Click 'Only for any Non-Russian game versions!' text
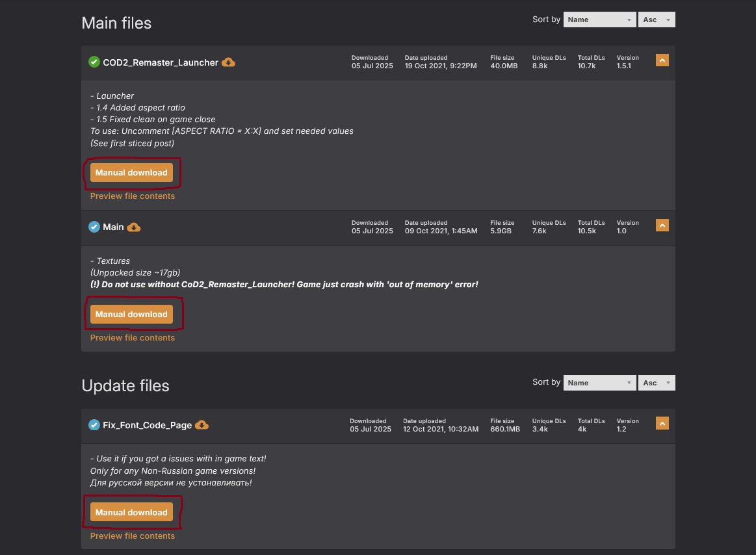 click(173, 471)
